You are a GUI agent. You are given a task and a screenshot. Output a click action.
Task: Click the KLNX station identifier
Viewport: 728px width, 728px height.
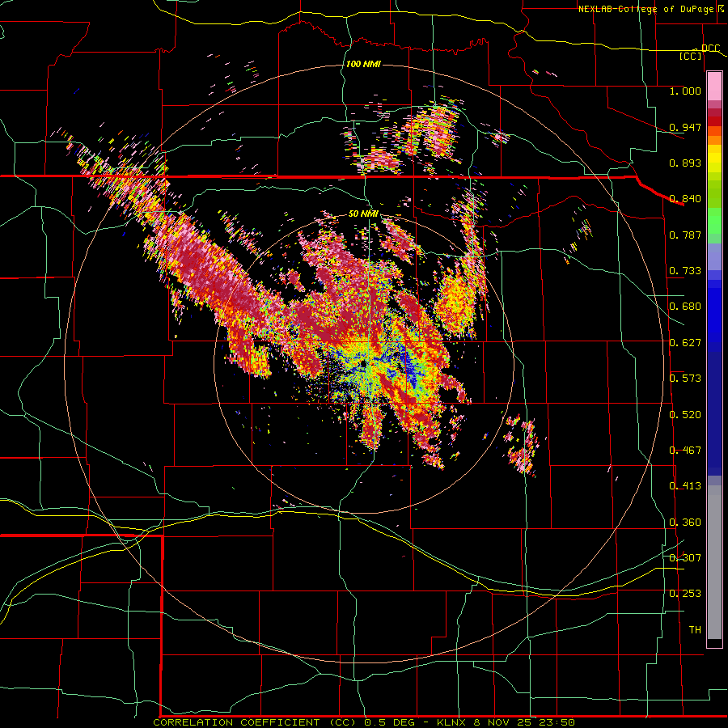[452, 722]
